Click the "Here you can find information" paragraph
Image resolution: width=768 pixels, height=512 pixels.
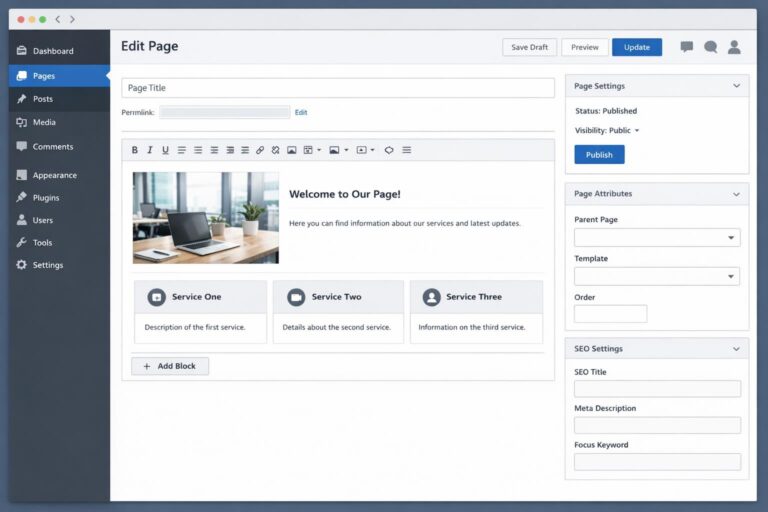[x=405, y=223]
